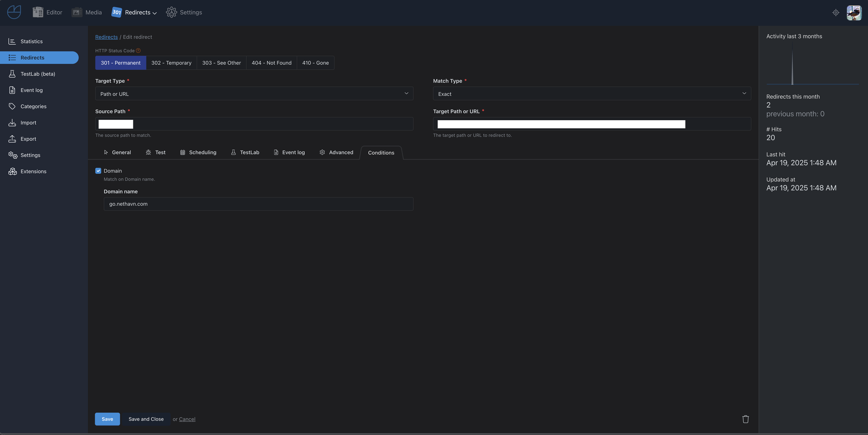Open Extensions from the sidebar
This screenshot has height=435, width=868.
pos(33,172)
